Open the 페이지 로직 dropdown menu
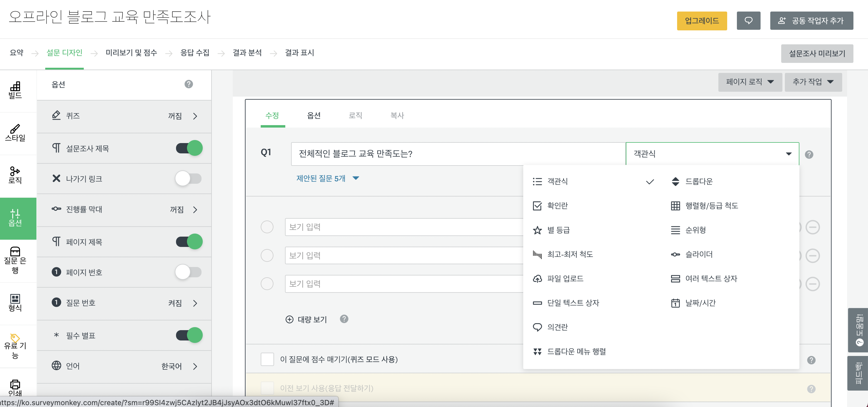Image resolution: width=868 pixels, height=407 pixels. tap(750, 82)
